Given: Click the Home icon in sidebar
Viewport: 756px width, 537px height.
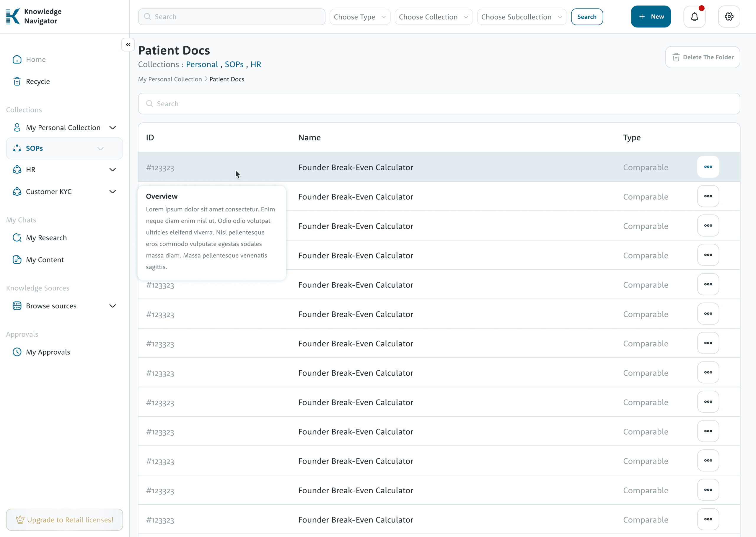Looking at the screenshot, I should 17,60.
